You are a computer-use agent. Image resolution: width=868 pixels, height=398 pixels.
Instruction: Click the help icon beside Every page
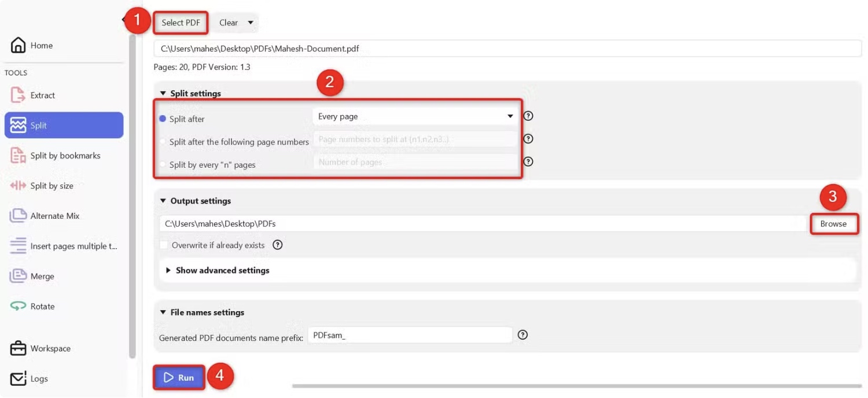pos(528,116)
